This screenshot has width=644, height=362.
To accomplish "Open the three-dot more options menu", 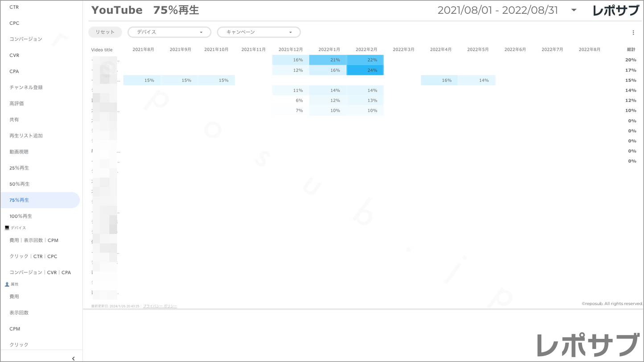I will pyautogui.click(x=633, y=33).
